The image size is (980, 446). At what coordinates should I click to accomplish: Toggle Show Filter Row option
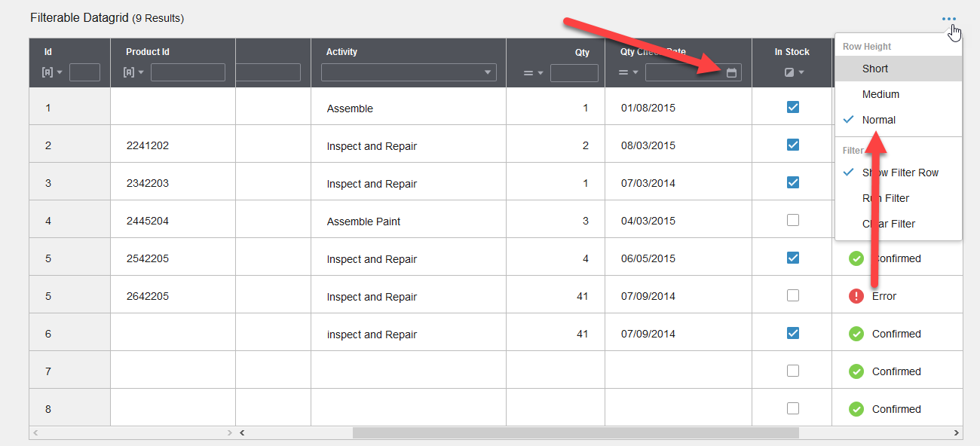899,173
